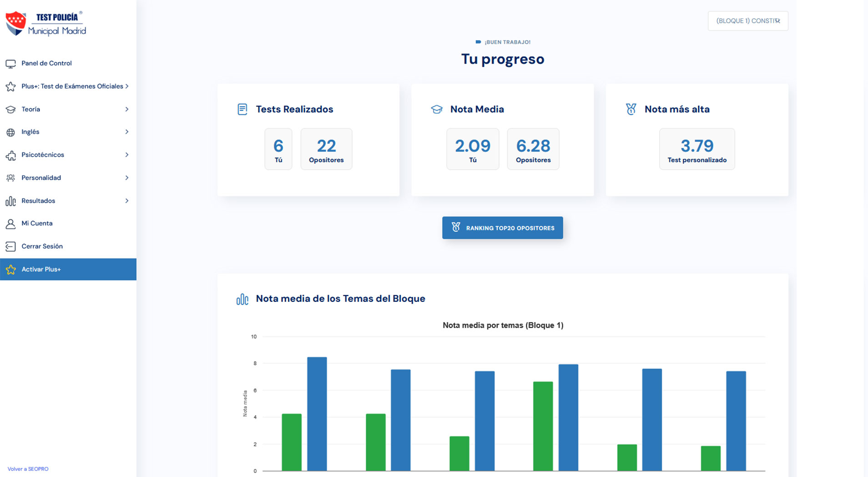
Task: Click the people icon for Personalidad
Action: click(10, 178)
